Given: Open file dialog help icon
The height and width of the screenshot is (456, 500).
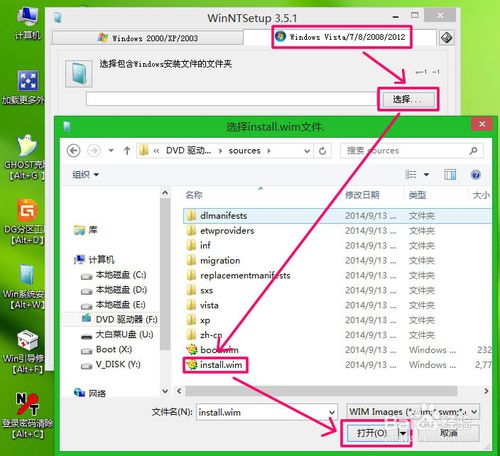Looking at the screenshot, I should [x=476, y=174].
